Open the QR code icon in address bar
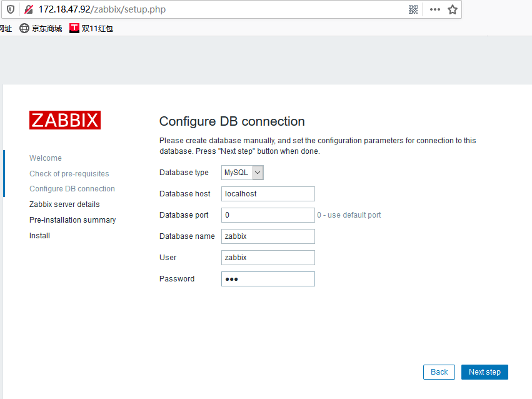 pyautogui.click(x=413, y=9)
